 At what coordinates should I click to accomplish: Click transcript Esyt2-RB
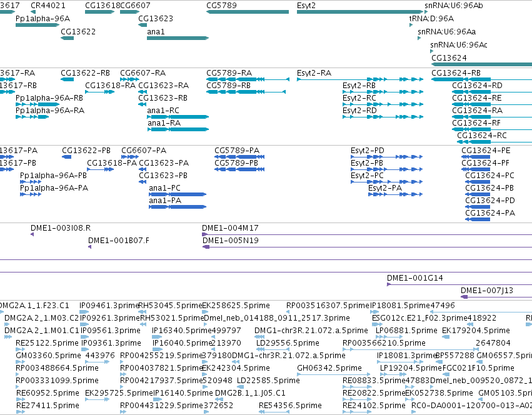coord(359,86)
